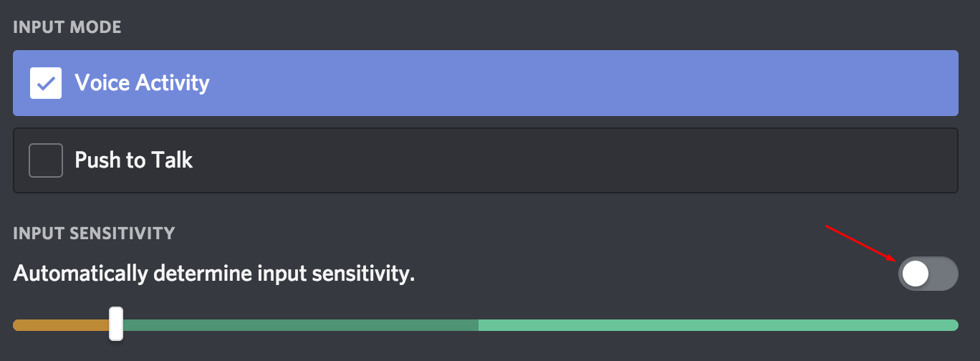Image resolution: width=980 pixels, height=361 pixels.
Task: Click the white checkmark icon in Voice Activity
Action: (x=46, y=83)
